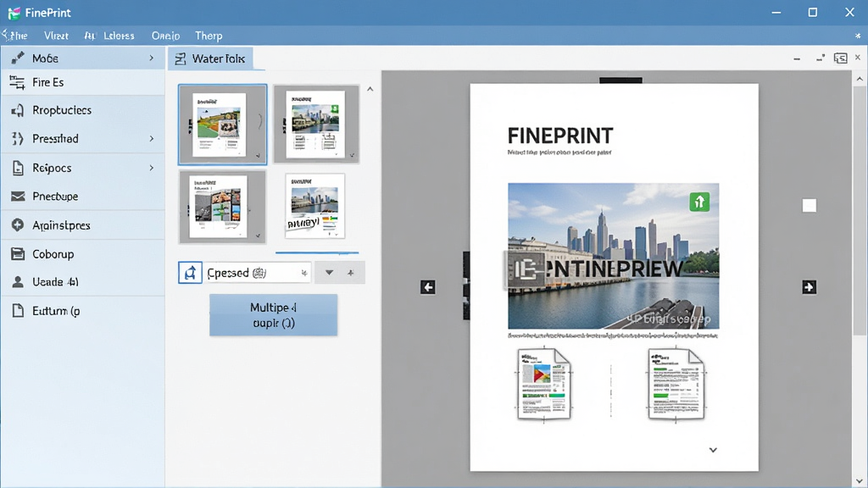Select the thumbnail with the stamped skyline page

315,206
